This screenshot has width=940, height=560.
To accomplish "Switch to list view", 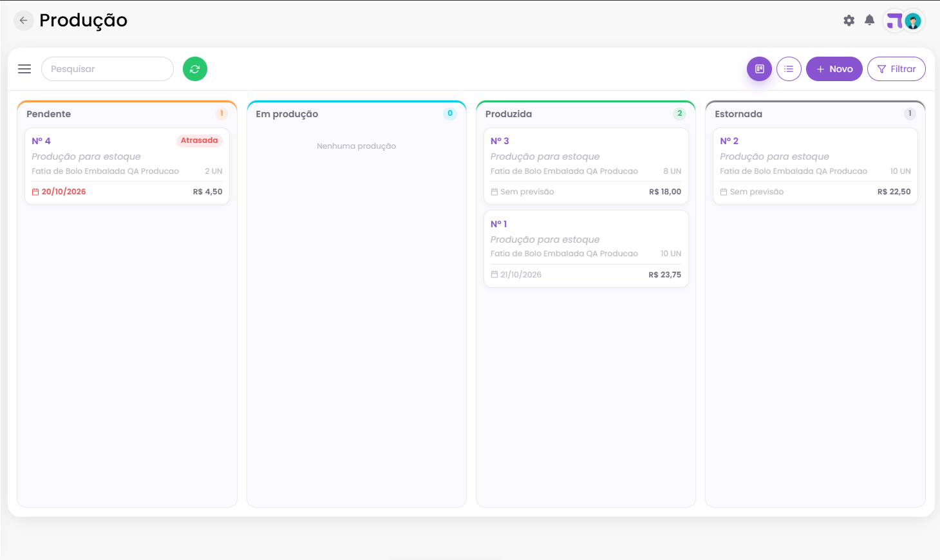I will click(789, 69).
